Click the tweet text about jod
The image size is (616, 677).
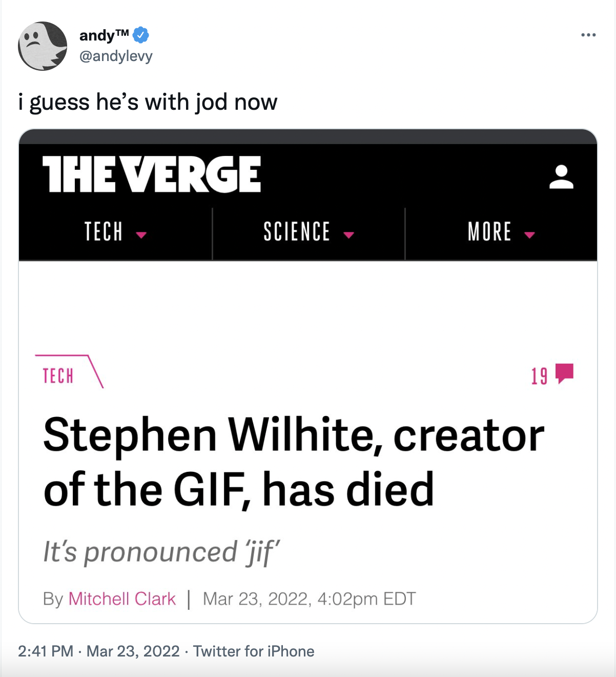[x=148, y=102]
